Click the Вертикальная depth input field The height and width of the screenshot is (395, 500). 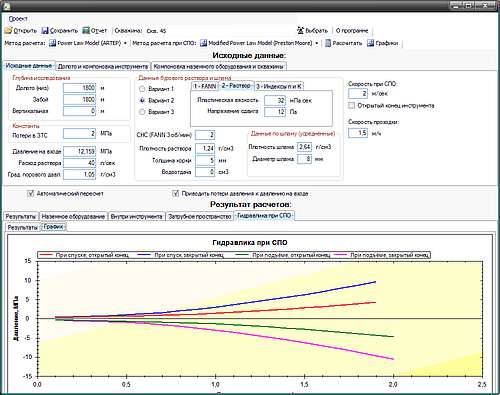point(79,111)
